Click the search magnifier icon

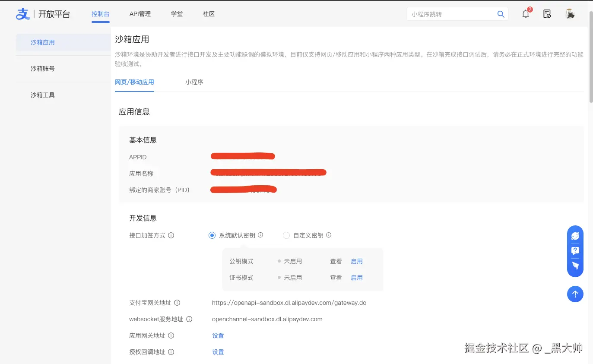tap(501, 14)
